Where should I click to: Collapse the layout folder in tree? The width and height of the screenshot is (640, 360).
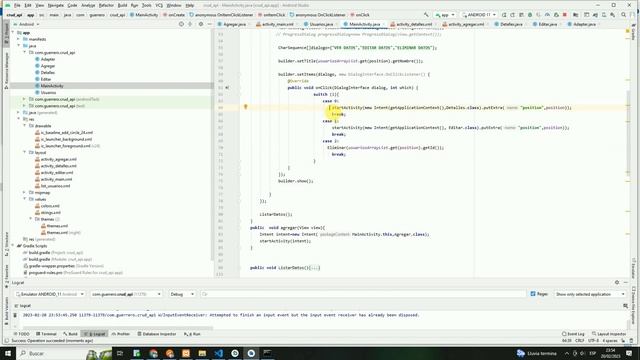[24, 152]
